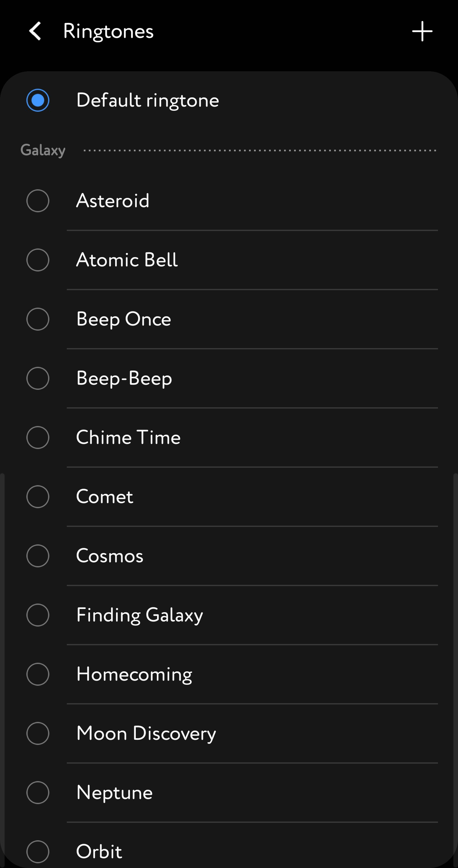Select the Asteroid radio button
Viewport: 458px width, 868px height.
(x=38, y=201)
